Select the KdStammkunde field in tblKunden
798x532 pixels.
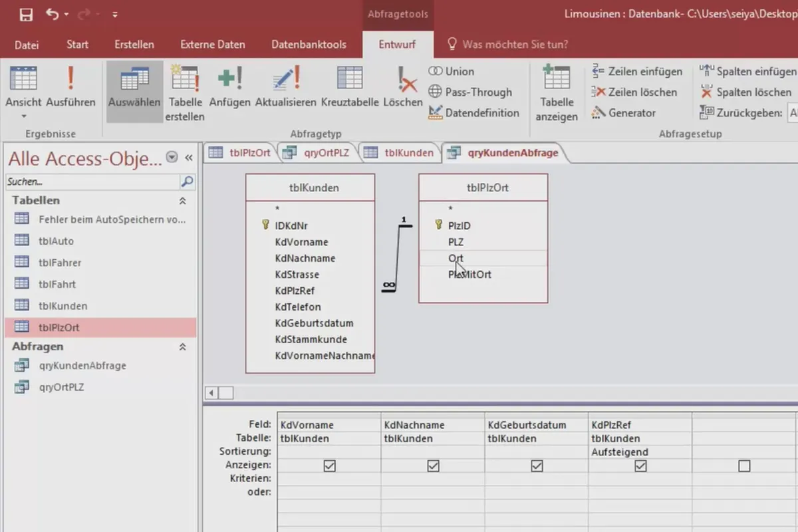(x=310, y=339)
